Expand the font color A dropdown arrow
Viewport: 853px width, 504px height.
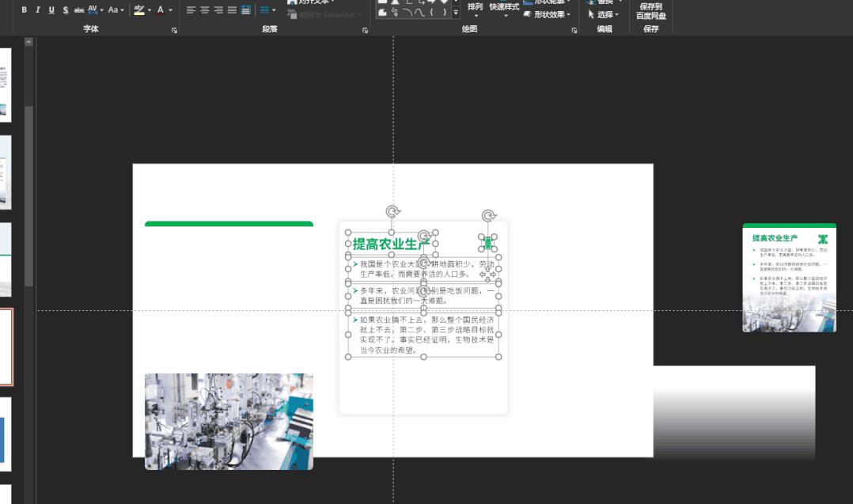pyautogui.click(x=169, y=10)
